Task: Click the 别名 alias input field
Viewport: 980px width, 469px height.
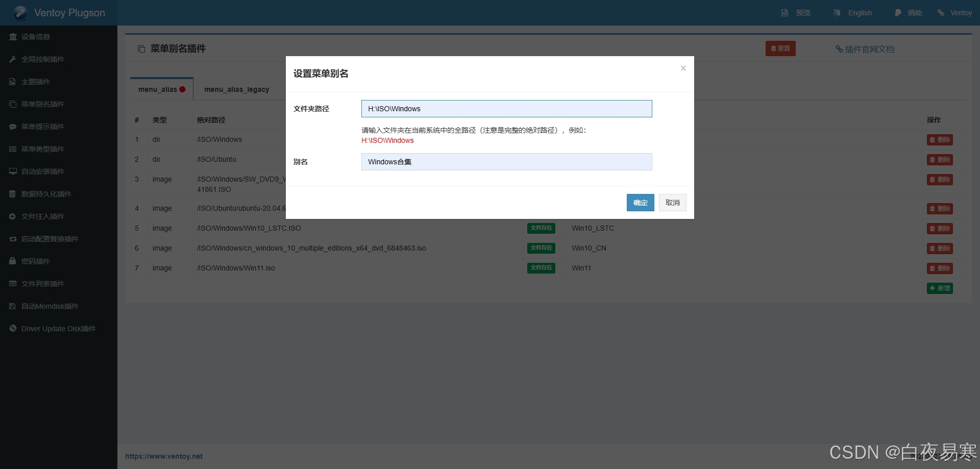Action: 506,162
